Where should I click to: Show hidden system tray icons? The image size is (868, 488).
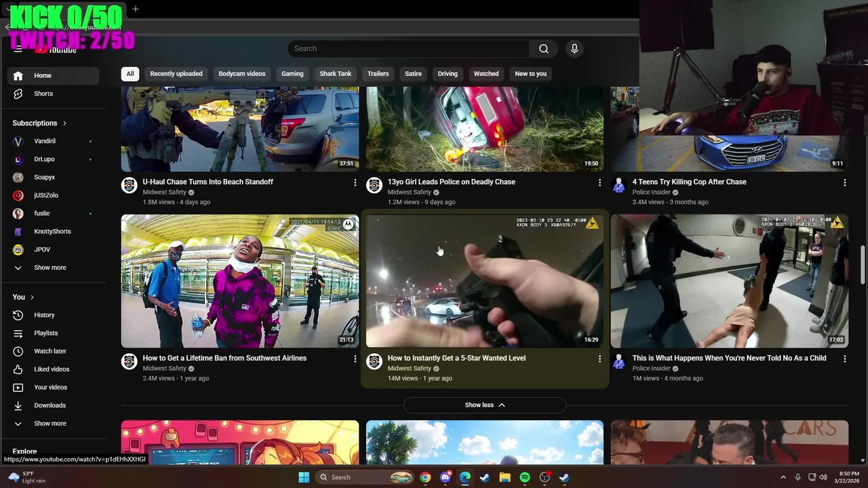point(783,477)
